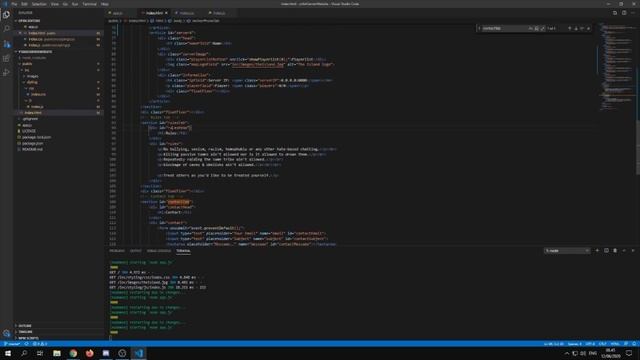Open the terminal selector dropdown
Image resolution: width=640 pixels, height=360 pixels.
tap(567, 251)
